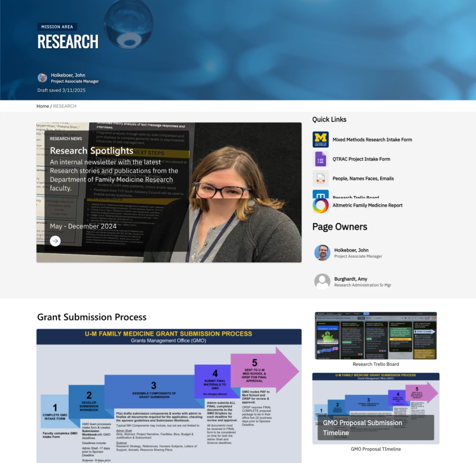Open QTRAC Project Intake Form link
The width and height of the screenshot is (476, 463).
point(361,159)
